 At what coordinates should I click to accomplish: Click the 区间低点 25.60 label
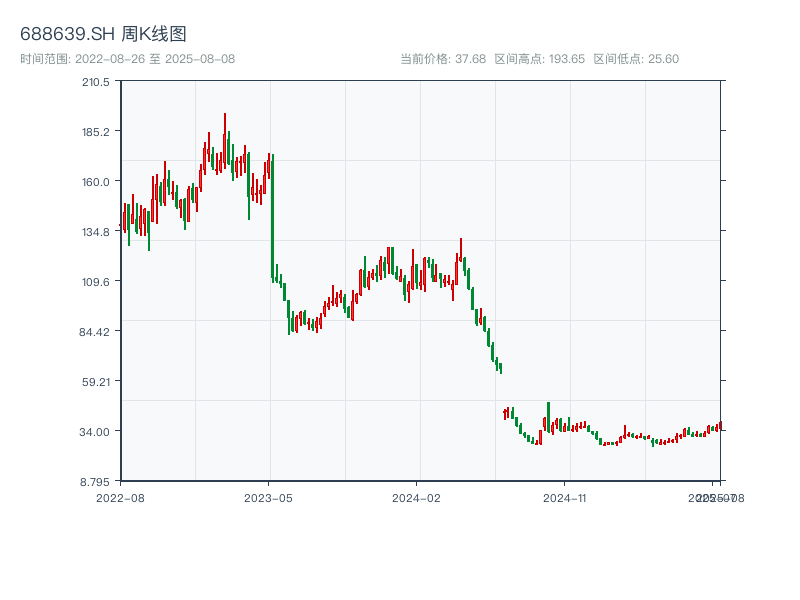pyautogui.click(x=636, y=59)
